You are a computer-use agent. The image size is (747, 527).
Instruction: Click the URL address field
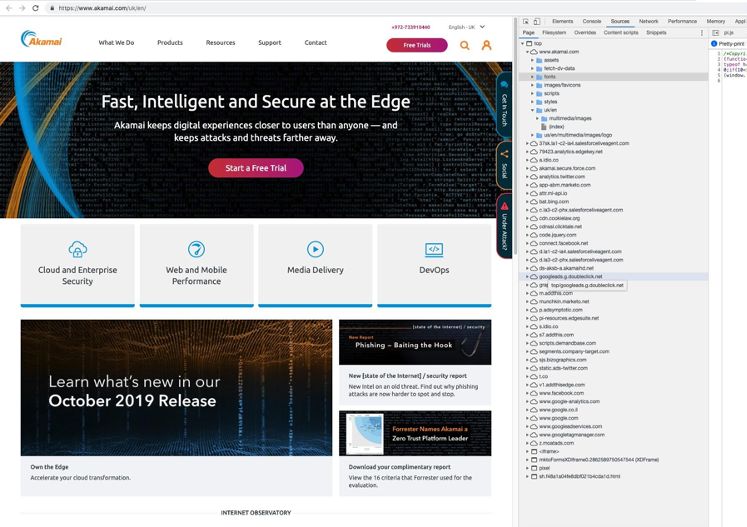[102, 8]
